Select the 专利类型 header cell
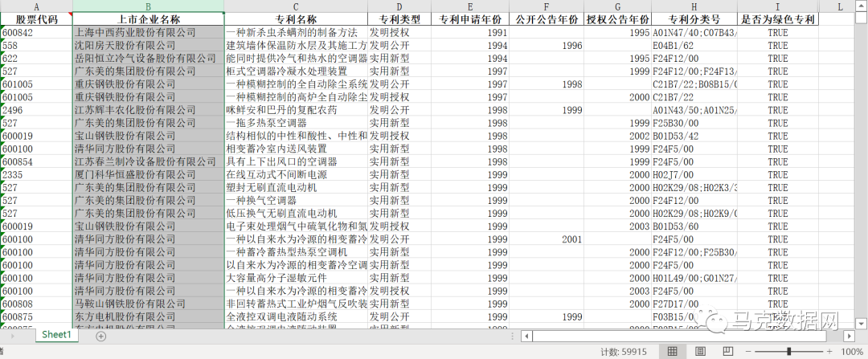This screenshot has height=359, width=868. 399,19
